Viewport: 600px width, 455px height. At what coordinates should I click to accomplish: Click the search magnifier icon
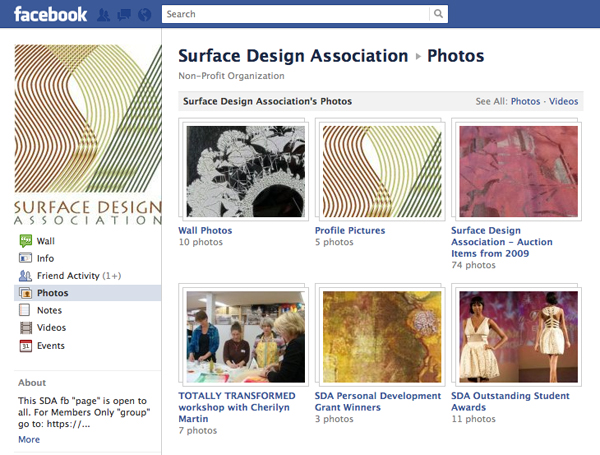pos(439,14)
